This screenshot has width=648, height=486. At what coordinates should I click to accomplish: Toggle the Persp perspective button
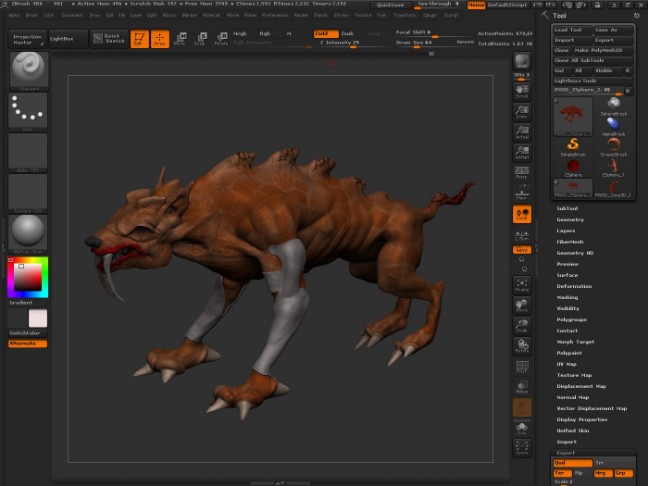522,173
